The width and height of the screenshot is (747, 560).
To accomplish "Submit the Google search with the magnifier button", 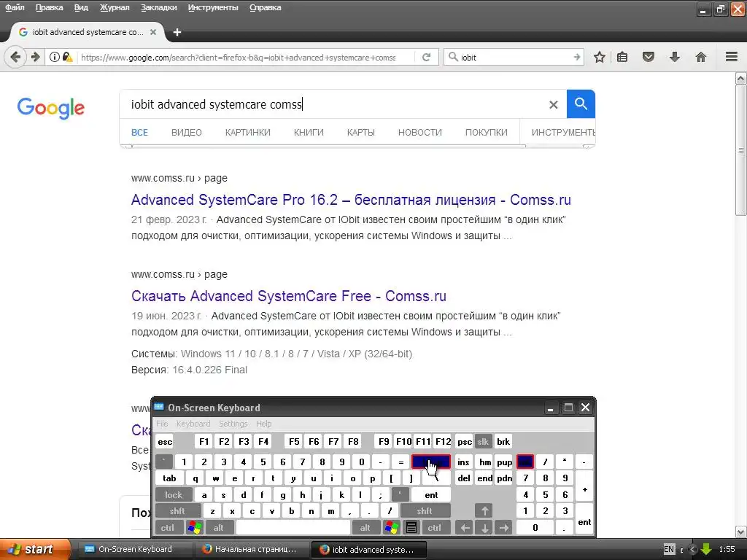I will click(581, 104).
